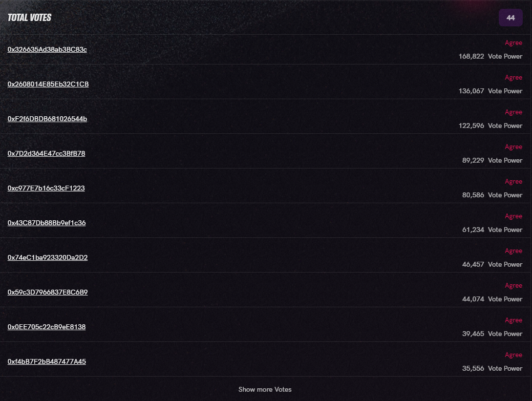Image resolution: width=532 pixels, height=401 pixels.
Task: Click the 44 total votes badge
Action: click(511, 18)
